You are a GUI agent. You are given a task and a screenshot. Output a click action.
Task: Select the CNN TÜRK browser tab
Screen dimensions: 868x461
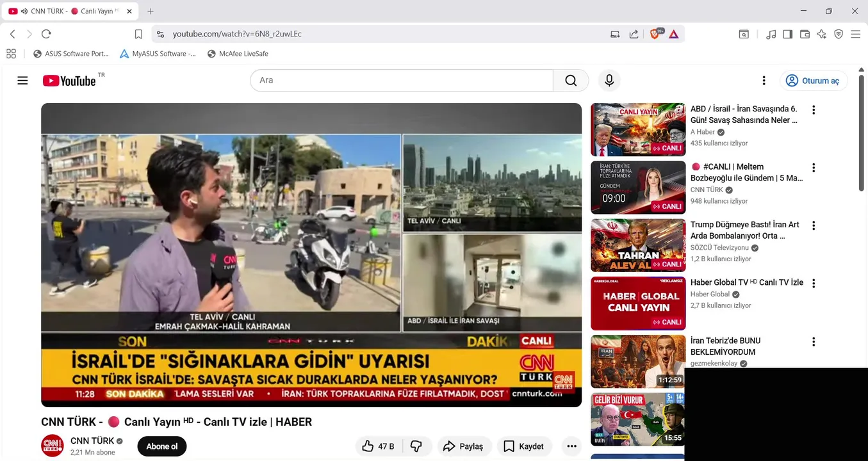pos(70,12)
